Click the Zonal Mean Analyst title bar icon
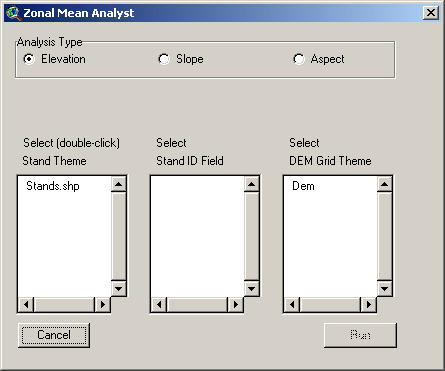 (x=13, y=13)
